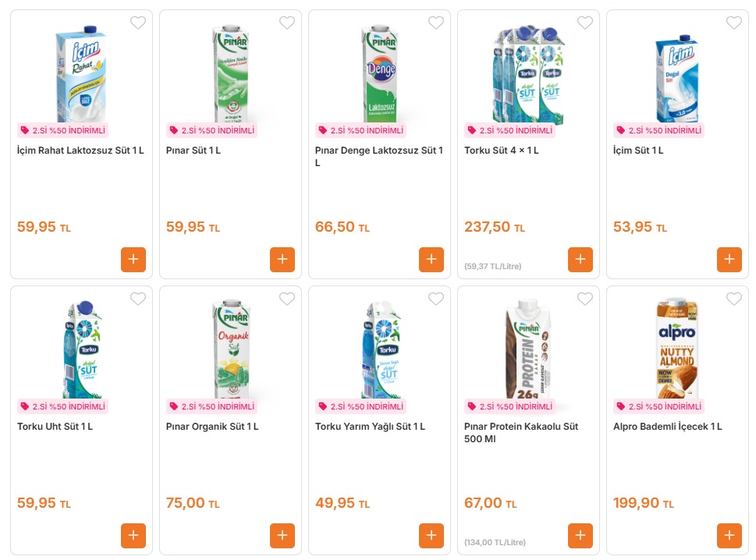Image resolution: width=756 pixels, height=560 pixels.
Task: Add Pınar Süt 1 L to cart
Action: [x=282, y=260]
